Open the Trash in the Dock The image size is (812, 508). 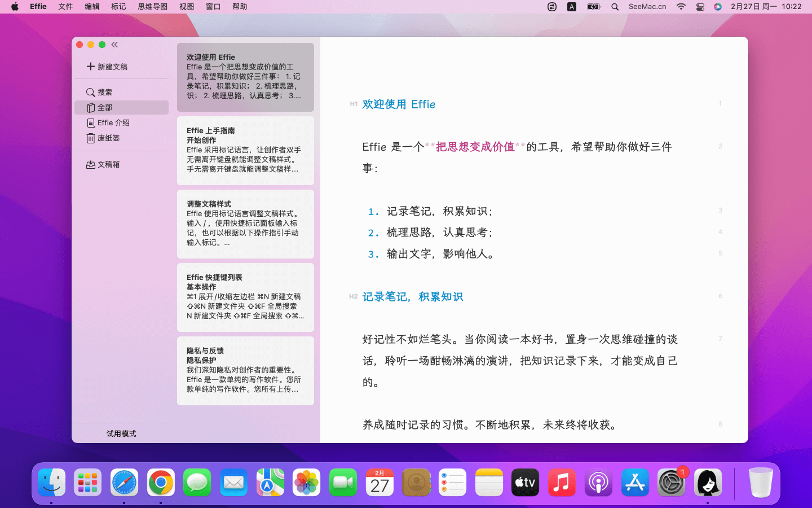(761, 483)
